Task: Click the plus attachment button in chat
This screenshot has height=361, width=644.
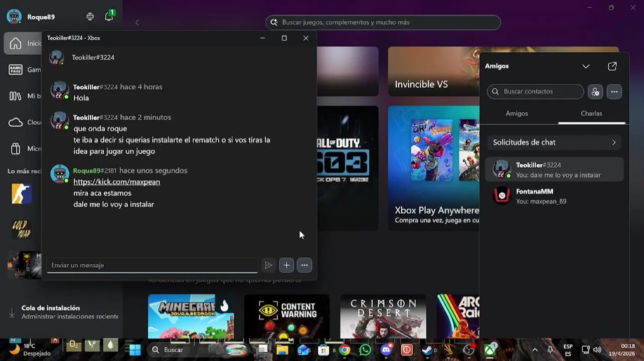Action: tap(286, 265)
